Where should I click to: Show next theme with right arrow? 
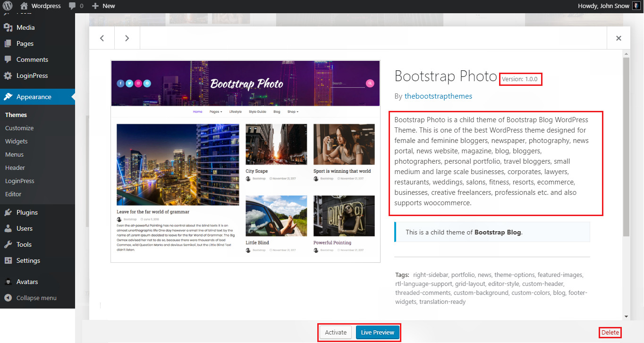[127, 38]
